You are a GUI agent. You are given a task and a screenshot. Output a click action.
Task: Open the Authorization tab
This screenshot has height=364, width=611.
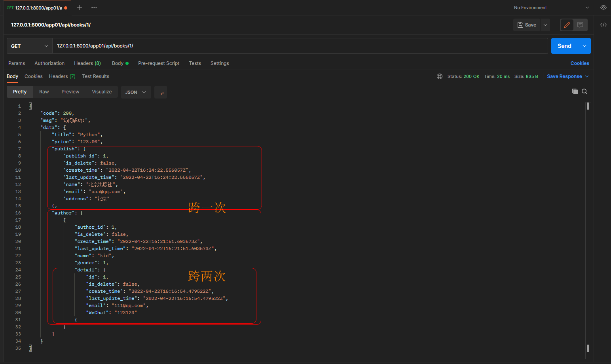(x=49, y=63)
